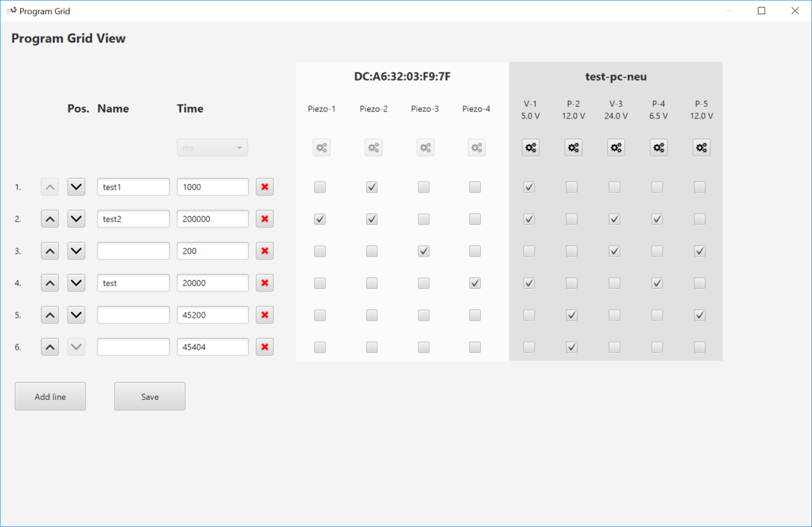Delete row 3 using its red X
The width and height of the screenshot is (812, 527).
pos(265,250)
